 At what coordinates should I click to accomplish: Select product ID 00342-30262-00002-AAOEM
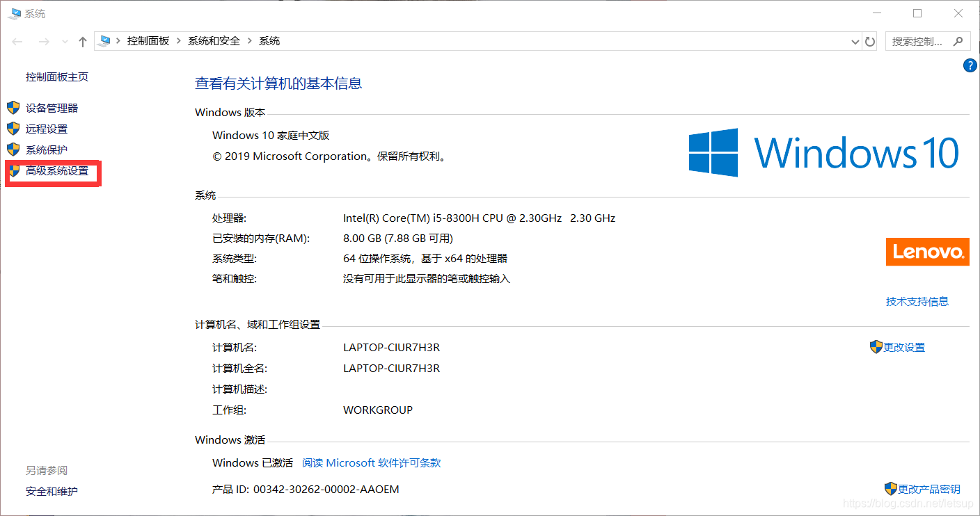[326, 489]
